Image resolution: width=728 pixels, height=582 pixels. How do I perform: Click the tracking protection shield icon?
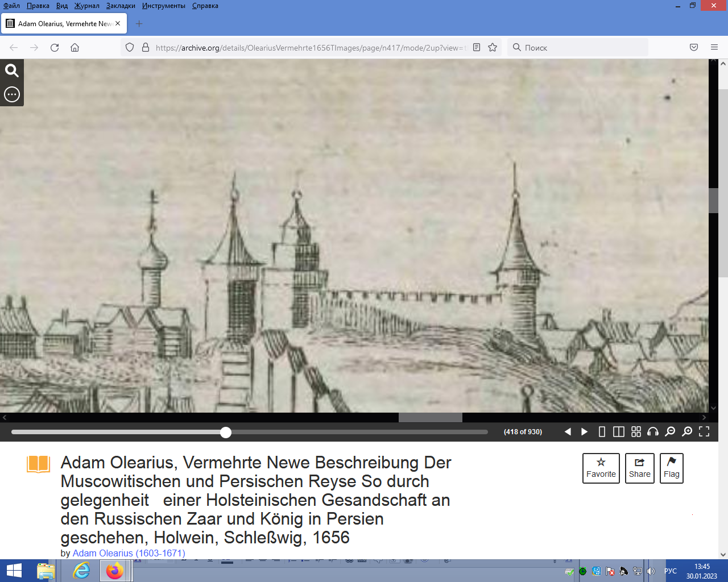click(130, 48)
